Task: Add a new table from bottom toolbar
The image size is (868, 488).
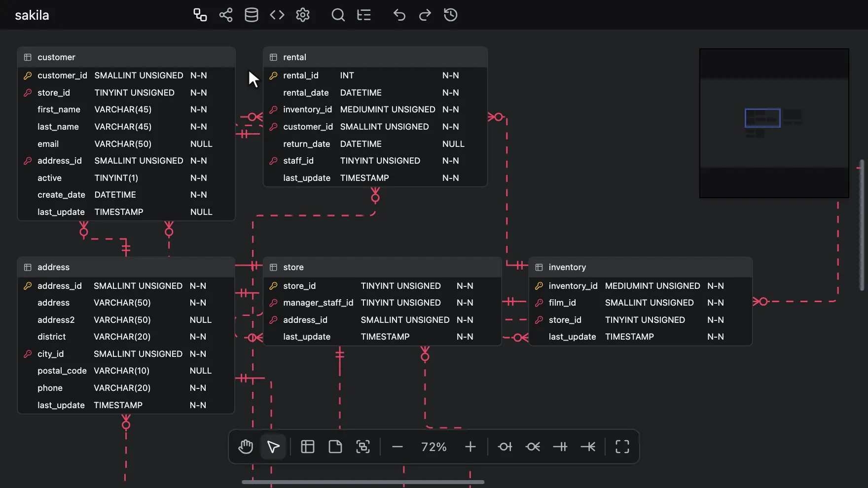Action: (308, 447)
